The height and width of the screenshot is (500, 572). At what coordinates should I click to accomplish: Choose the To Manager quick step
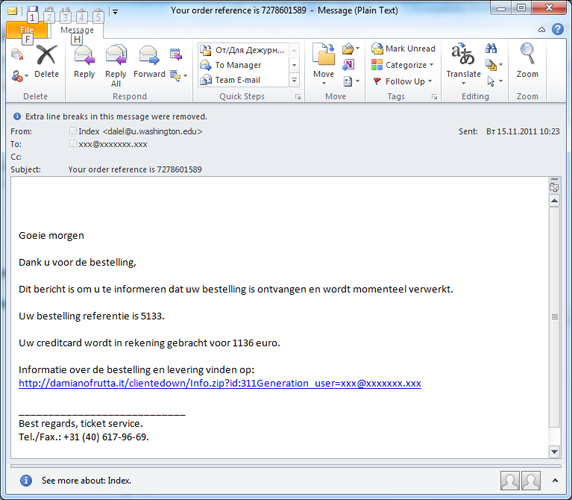238,65
